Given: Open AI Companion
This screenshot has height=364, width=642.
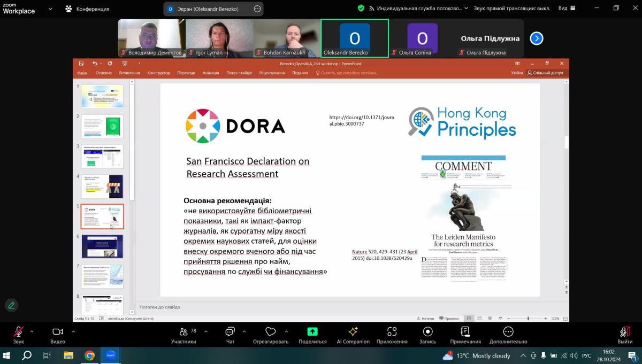Looking at the screenshot, I should (353, 335).
